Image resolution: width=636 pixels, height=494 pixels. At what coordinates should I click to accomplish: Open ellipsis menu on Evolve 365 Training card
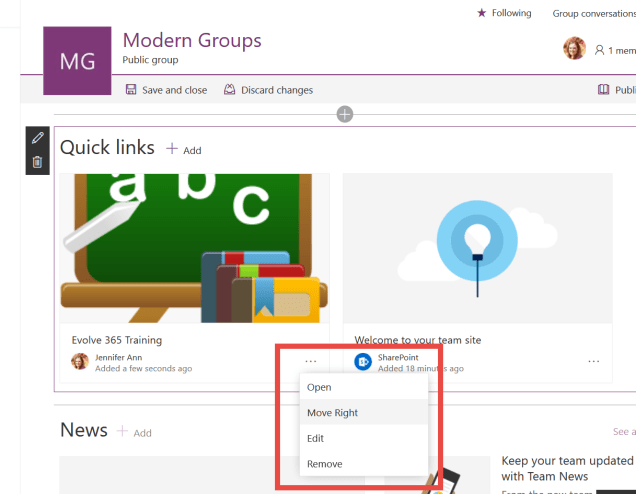(x=311, y=361)
